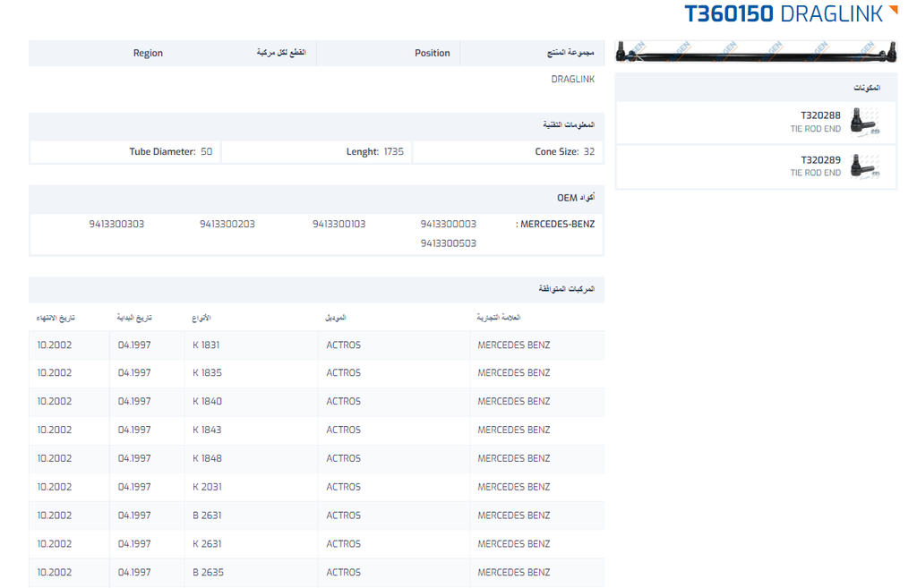Viewport: 917px width, 588px height.
Task: Open the draglink product image
Action: 756,52
